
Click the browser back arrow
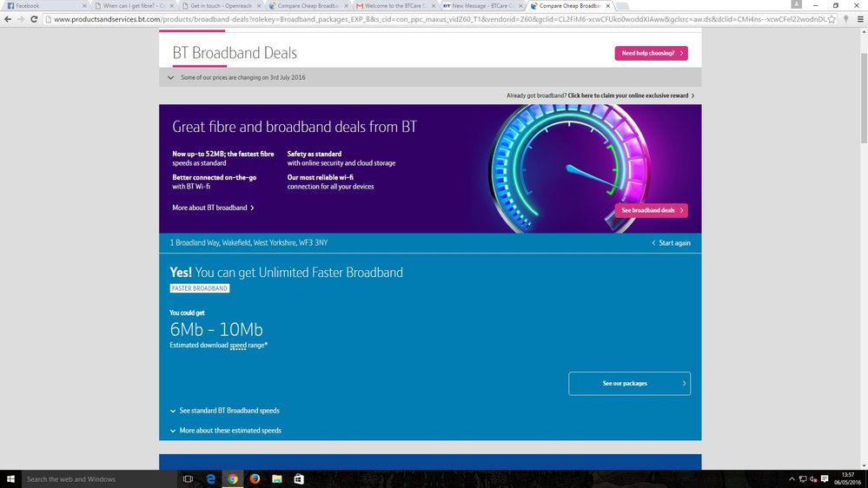click(8, 19)
